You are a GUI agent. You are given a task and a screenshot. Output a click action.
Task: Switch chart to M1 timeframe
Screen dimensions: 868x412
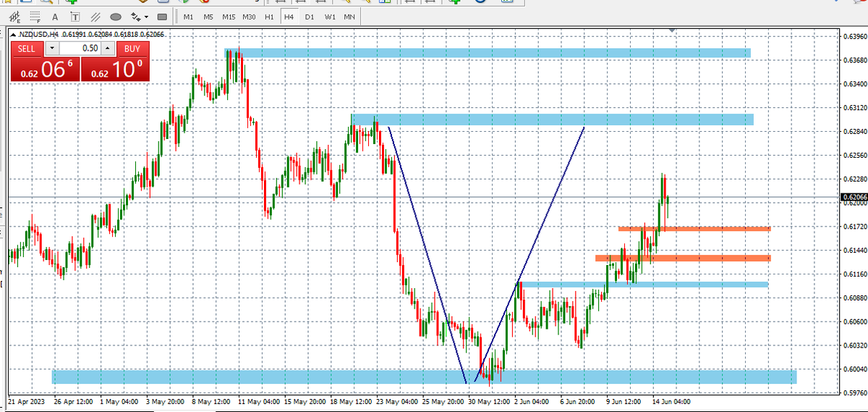coord(188,17)
